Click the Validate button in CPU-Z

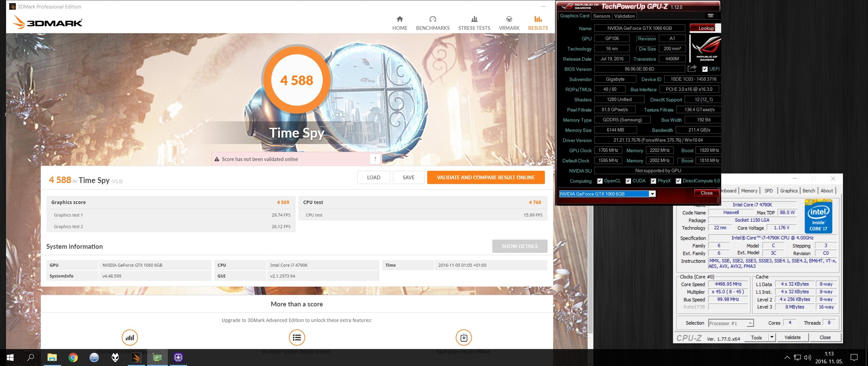pos(792,337)
